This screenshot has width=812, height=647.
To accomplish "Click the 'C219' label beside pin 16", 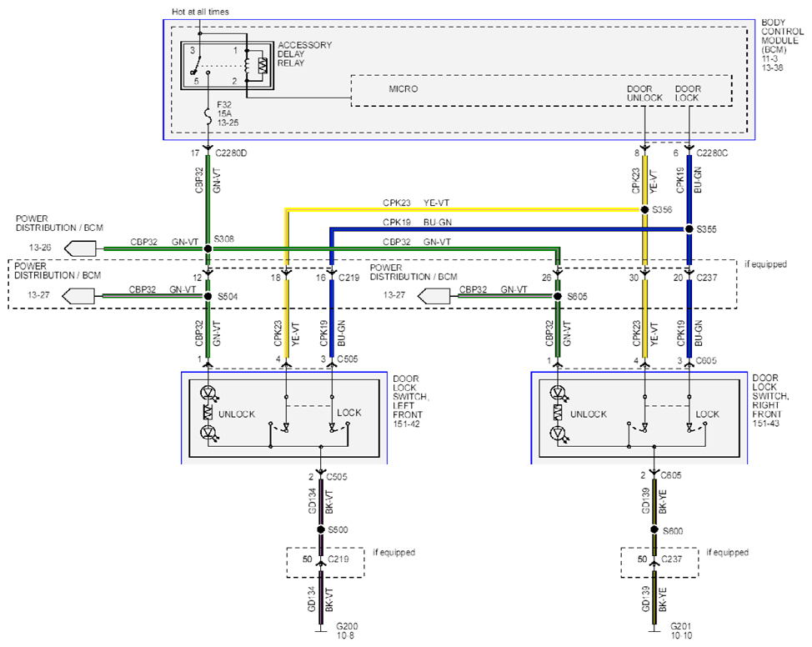I will tap(348, 278).
